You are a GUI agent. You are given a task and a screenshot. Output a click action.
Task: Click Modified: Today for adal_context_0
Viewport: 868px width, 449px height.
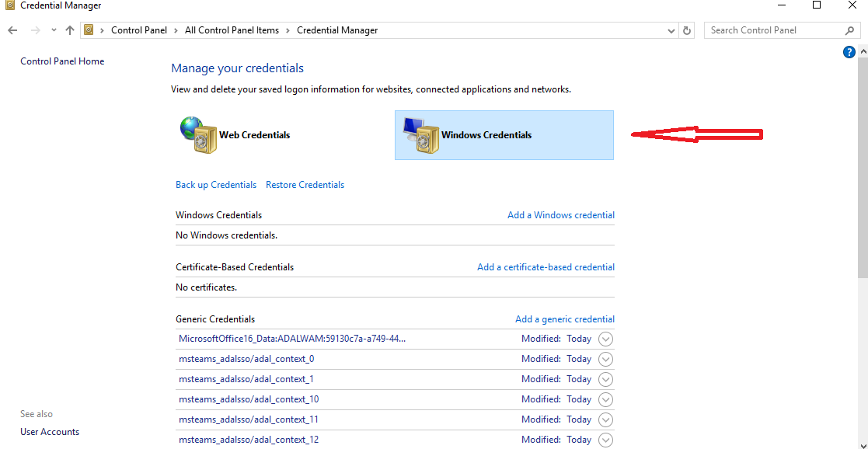coord(556,359)
